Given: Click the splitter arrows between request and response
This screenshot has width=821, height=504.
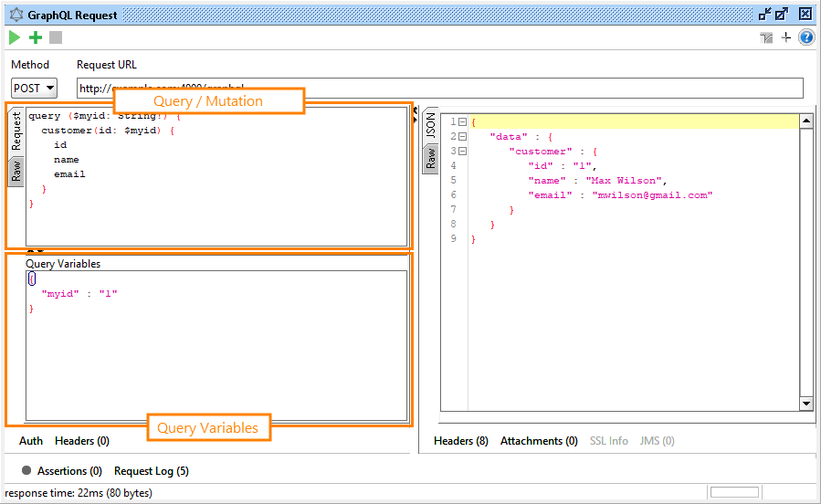Looking at the screenshot, I should [416, 115].
